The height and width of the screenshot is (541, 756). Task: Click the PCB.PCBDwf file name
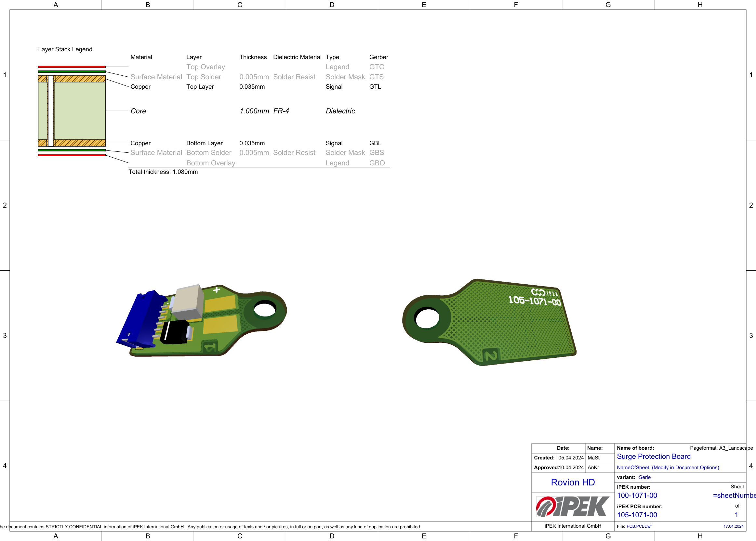[639, 526]
